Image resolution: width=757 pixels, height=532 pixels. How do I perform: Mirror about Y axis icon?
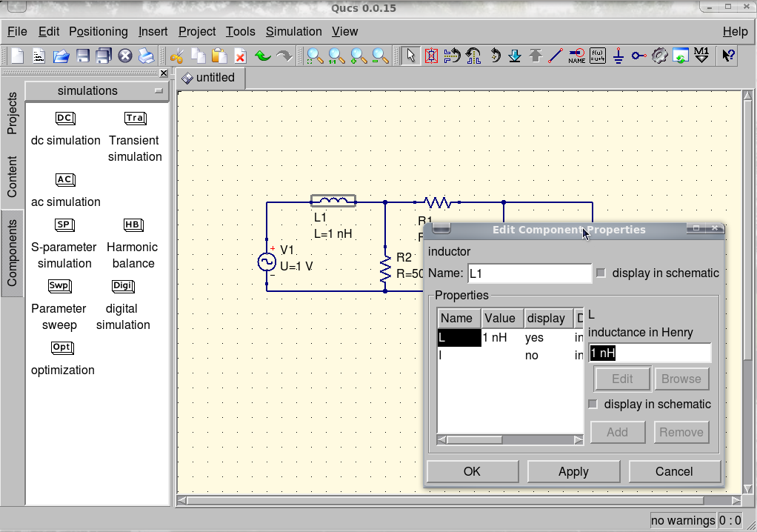coord(473,56)
